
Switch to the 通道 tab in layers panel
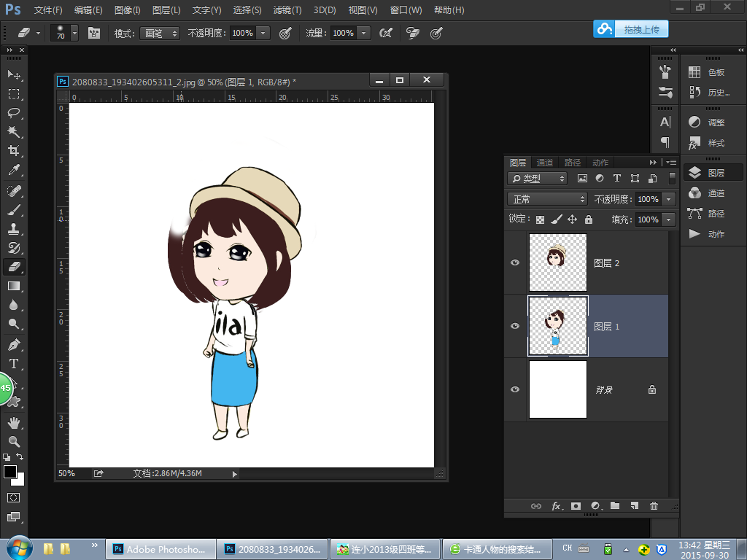(544, 163)
